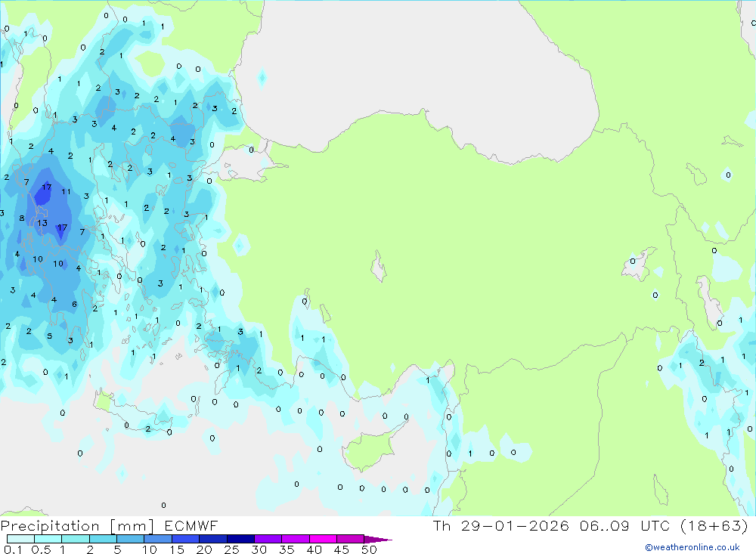Screen dimensions: 756x554
Task: Click the 'Th 29-01-2026' date text
Action: [500, 525]
